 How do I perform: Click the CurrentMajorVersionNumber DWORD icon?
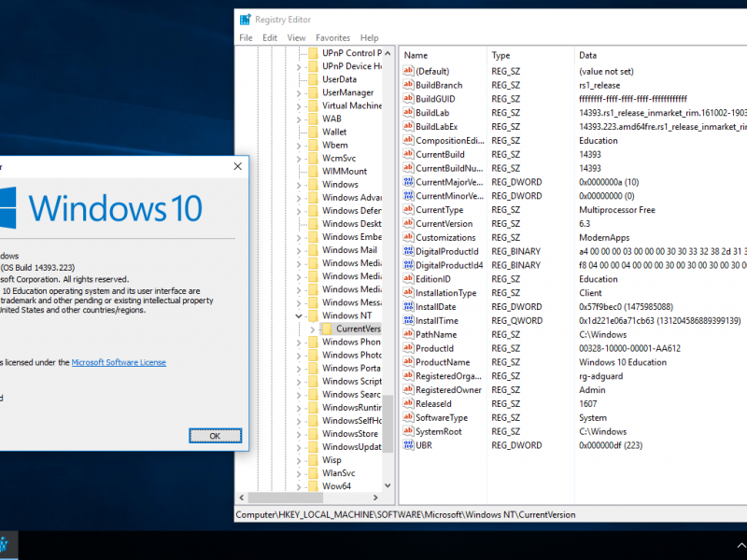pos(408,182)
